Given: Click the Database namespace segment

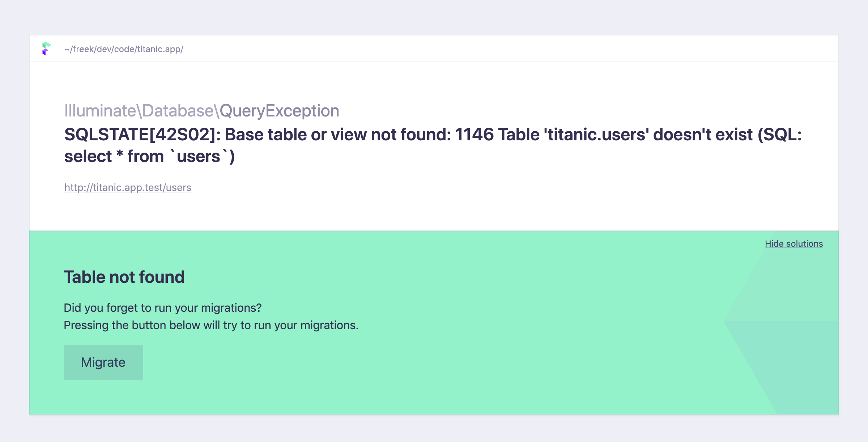Looking at the screenshot, I should point(178,111).
